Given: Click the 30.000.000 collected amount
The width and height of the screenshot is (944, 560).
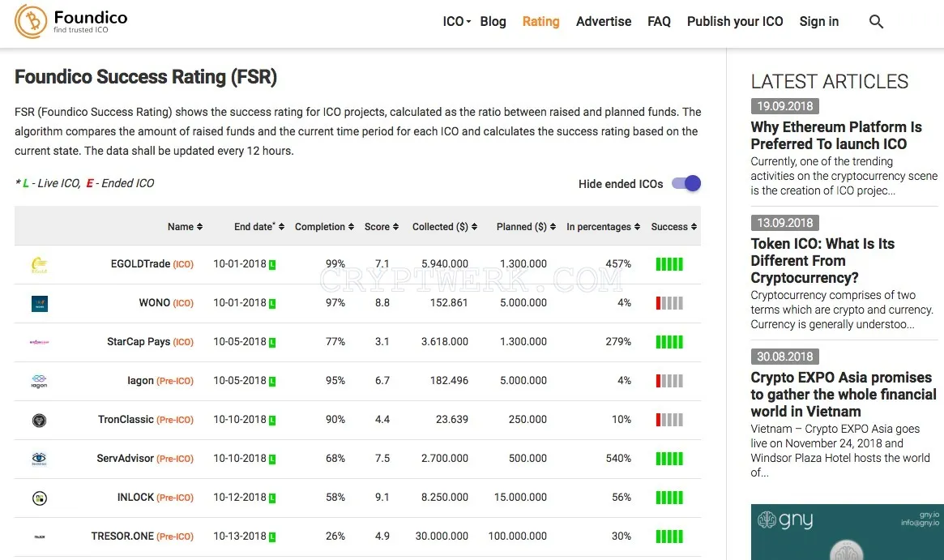Looking at the screenshot, I should pyautogui.click(x=442, y=536).
